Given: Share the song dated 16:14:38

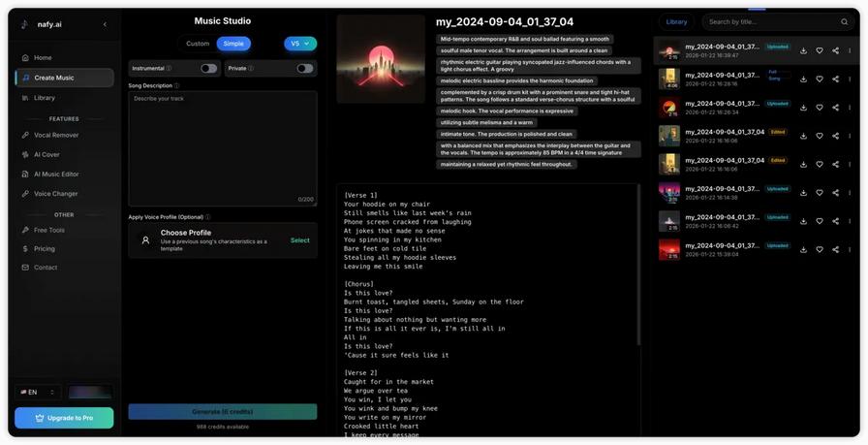Looking at the screenshot, I should (x=835, y=193).
